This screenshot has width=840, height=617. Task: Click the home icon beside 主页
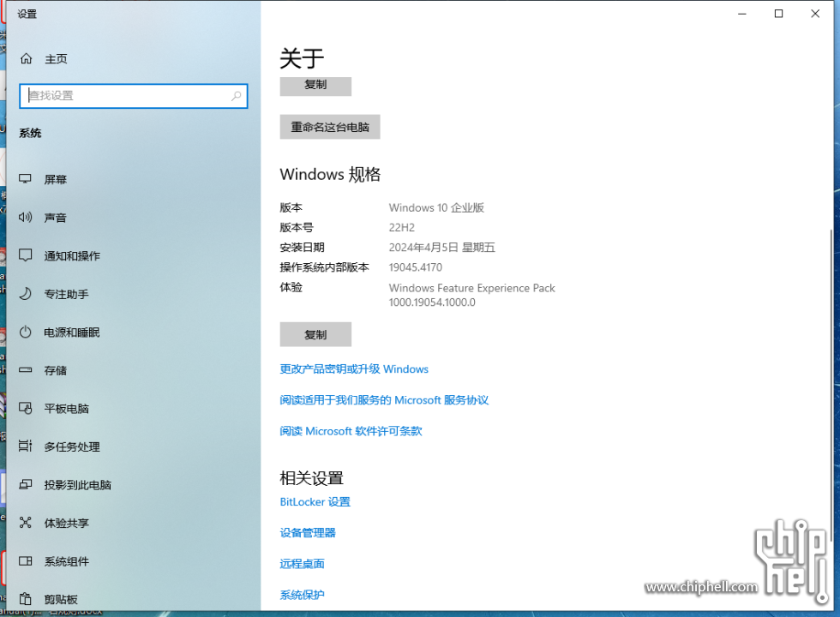click(x=26, y=59)
